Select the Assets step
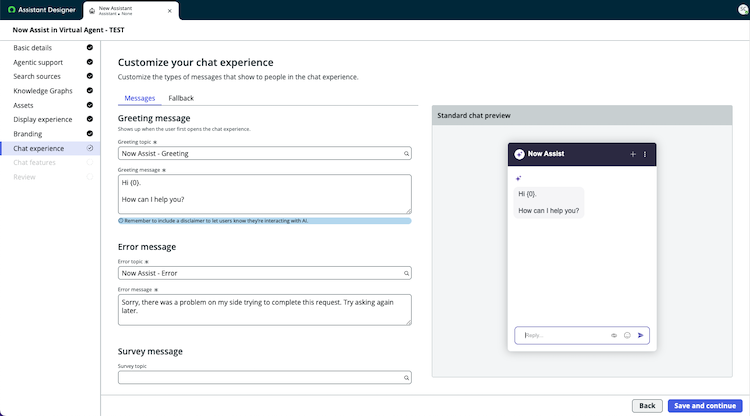 tap(23, 105)
